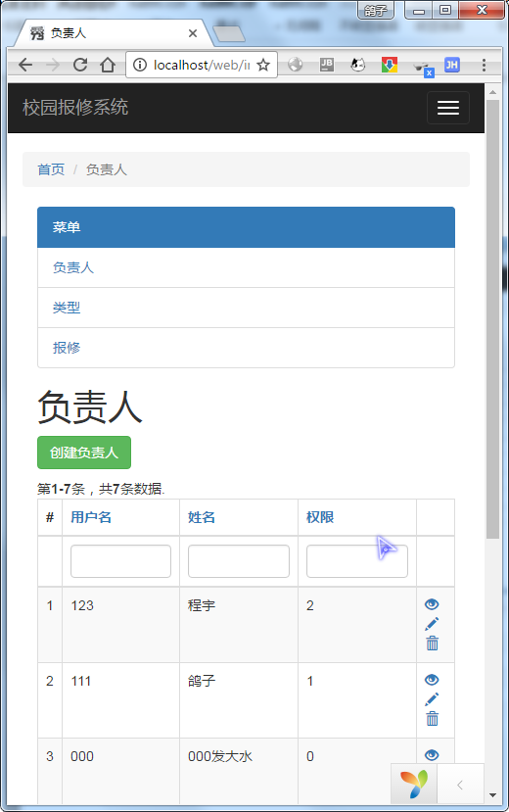Open the Yii debug toolbar logo

click(414, 784)
